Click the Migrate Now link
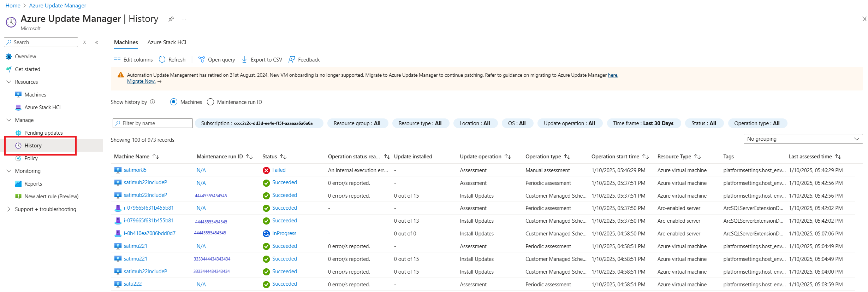Screen dimensions: 868x292 click(141, 81)
